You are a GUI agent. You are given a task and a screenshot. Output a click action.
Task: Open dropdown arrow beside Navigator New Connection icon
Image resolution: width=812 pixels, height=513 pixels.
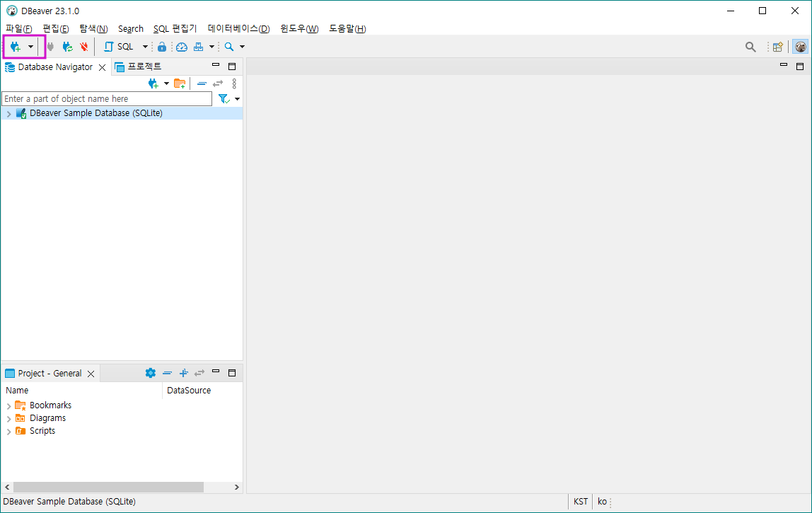[x=166, y=83]
